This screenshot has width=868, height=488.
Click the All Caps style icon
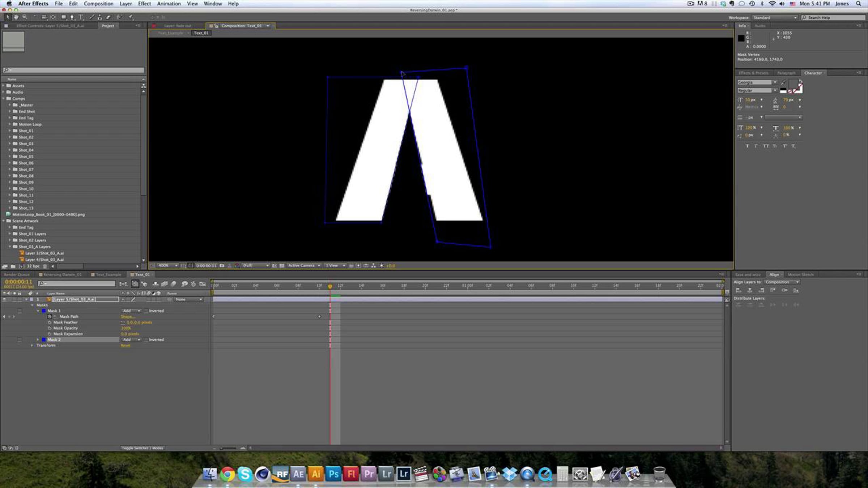point(766,146)
